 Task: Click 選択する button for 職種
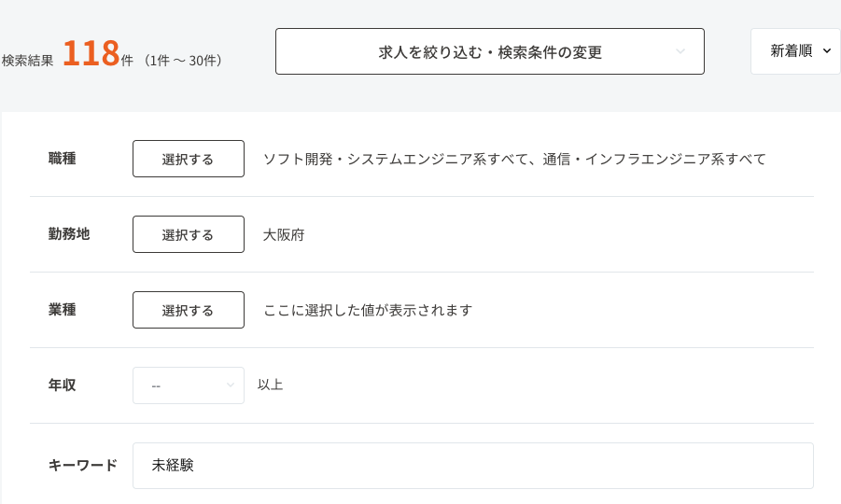[x=188, y=159]
